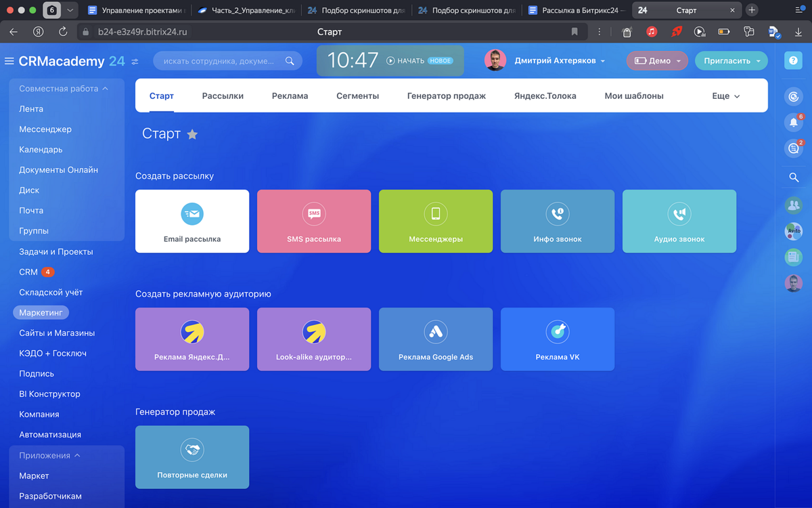Viewport: 812px width, 508px height.
Task: Click the Пригласить button
Action: point(727,61)
